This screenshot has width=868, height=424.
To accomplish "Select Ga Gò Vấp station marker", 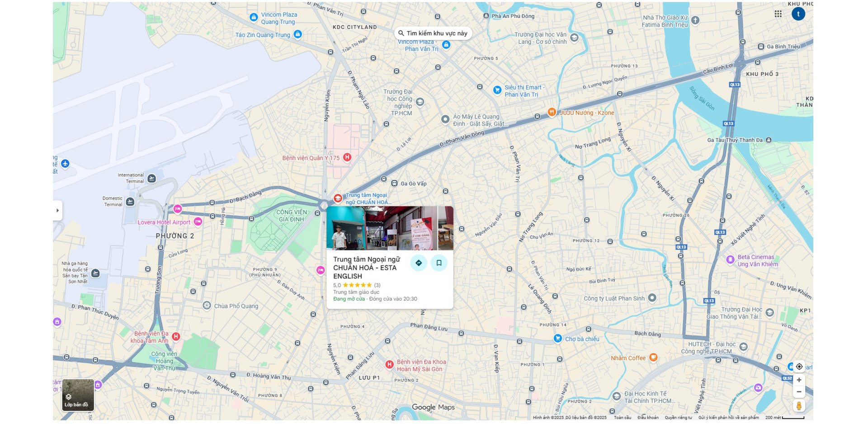I will coord(394,184).
